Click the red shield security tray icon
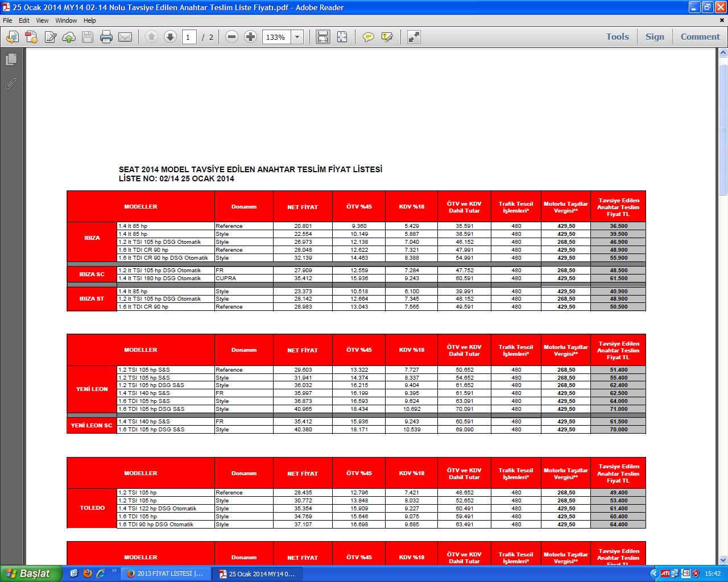The height and width of the screenshot is (582, 728). (696, 573)
